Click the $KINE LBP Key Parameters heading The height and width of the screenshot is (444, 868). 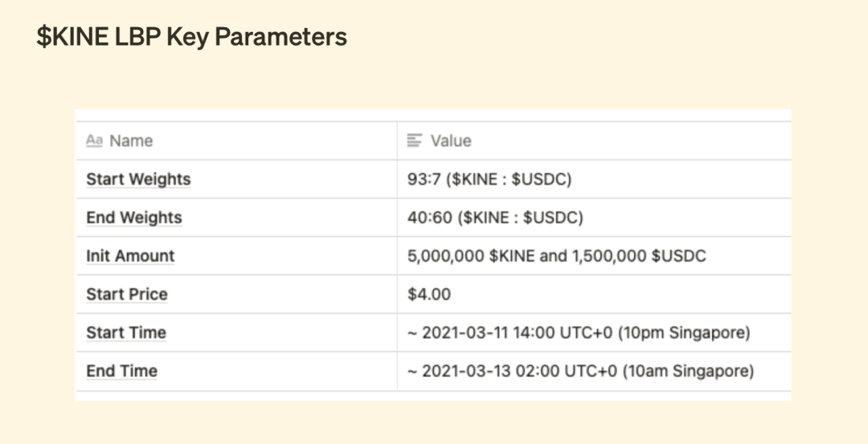pos(191,37)
